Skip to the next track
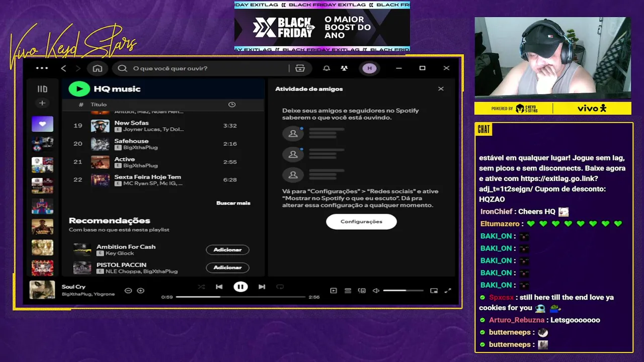 pyautogui.click(x=262, y=287)
